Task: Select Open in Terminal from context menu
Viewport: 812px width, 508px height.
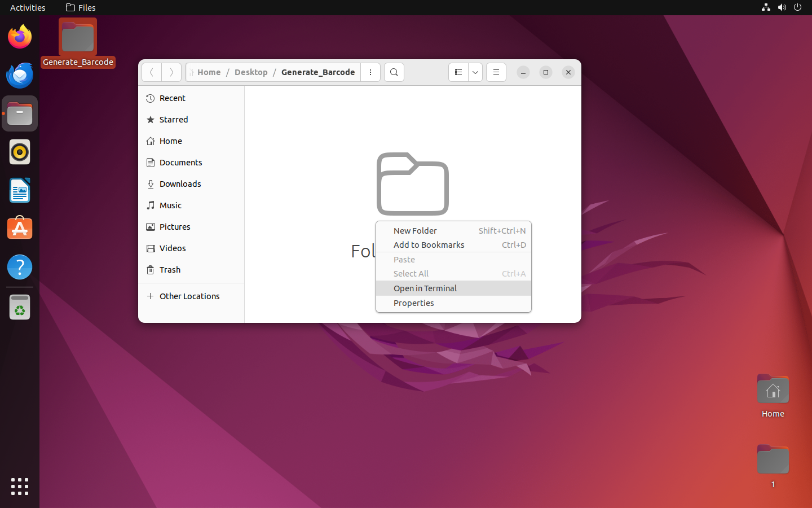Action: click(x=425, y=288)
